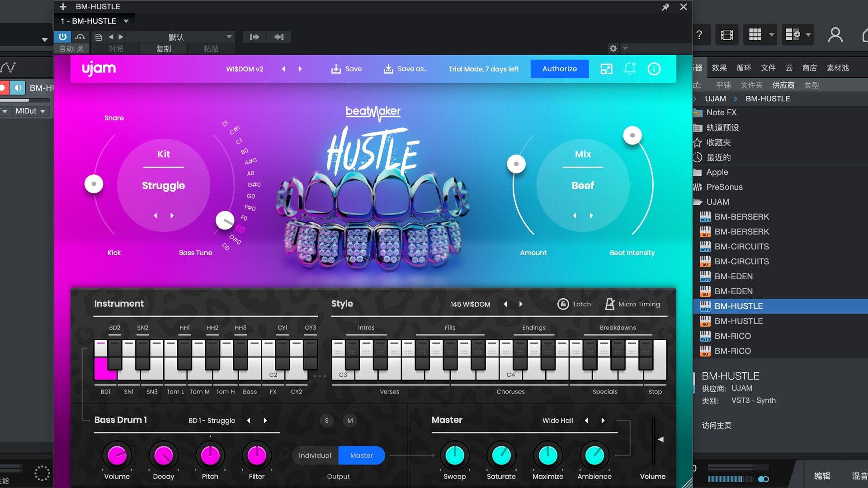Screen dimensions: 868x488
Task: Click the Filter knob
Action: pos(257,455)
